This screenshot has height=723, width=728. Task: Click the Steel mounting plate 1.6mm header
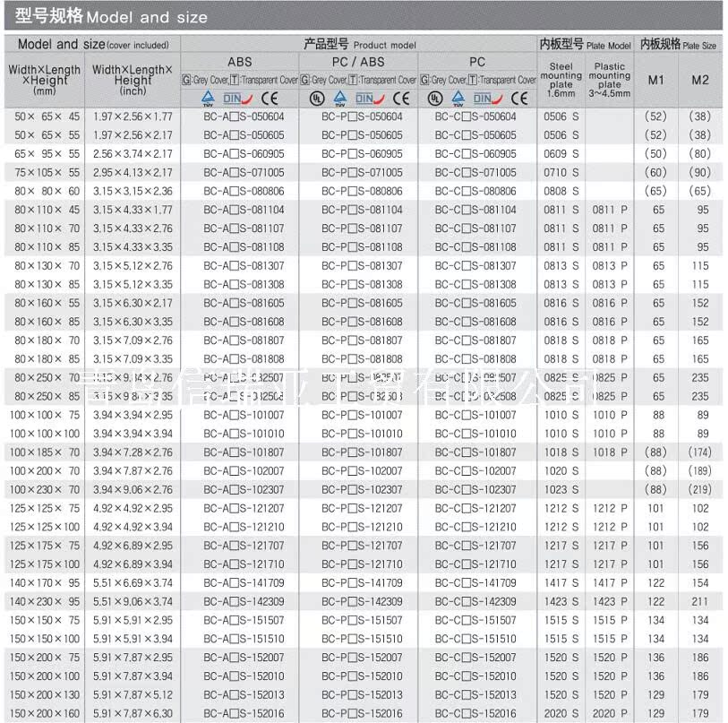coord(561,80)
